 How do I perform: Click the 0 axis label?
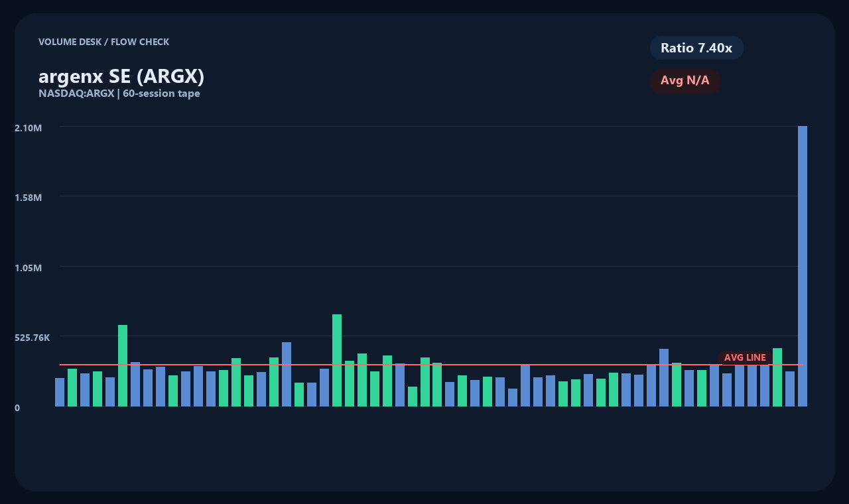[x=17, y=408]
